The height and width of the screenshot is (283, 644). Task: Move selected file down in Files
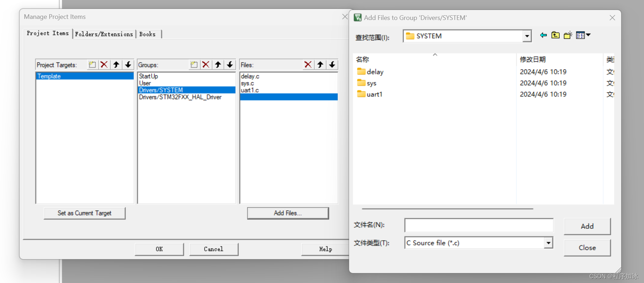[332, 65]
